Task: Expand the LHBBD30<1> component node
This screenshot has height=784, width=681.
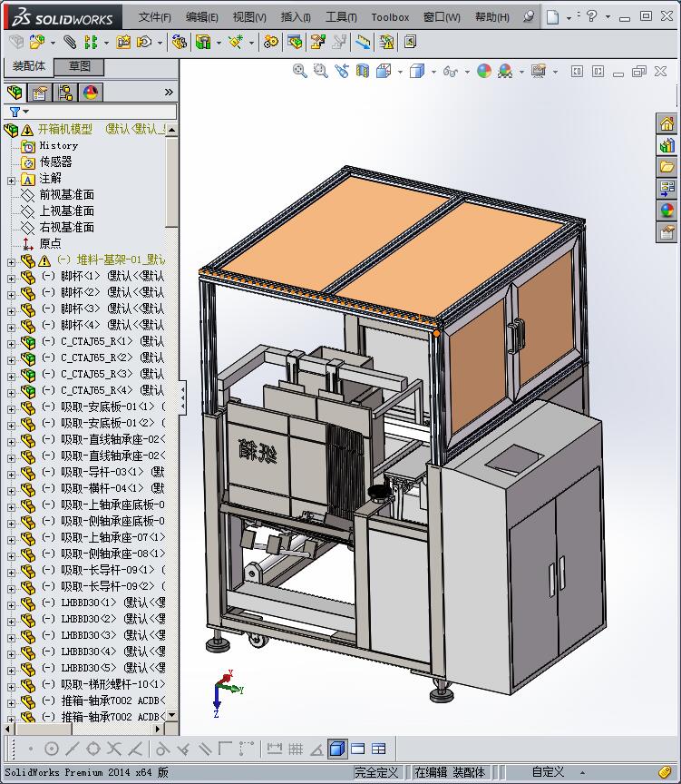Action: [12, 605]
